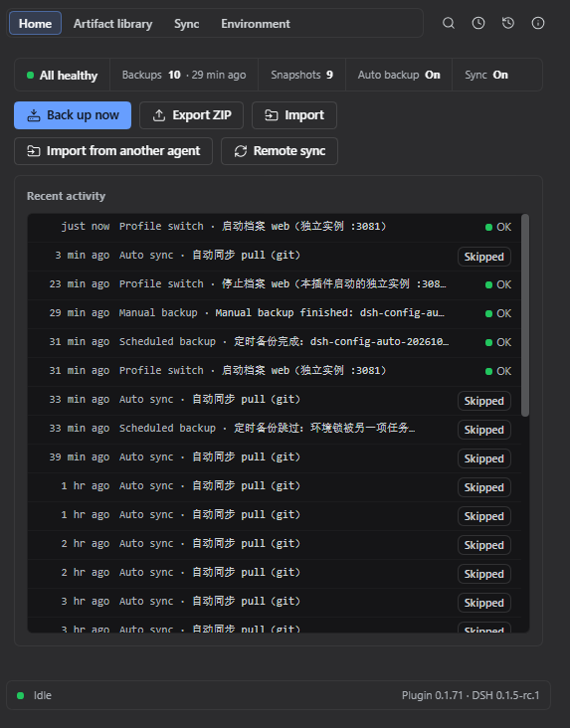Screen dimensions: 570x728
Task: Click Skipped badge on 39 min ago row
Action: click(484, 458)
